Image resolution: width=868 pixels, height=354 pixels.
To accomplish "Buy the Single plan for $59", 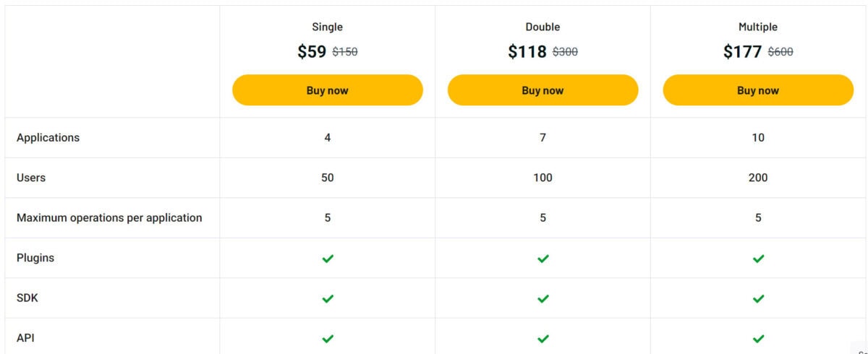I will [328, 90].
